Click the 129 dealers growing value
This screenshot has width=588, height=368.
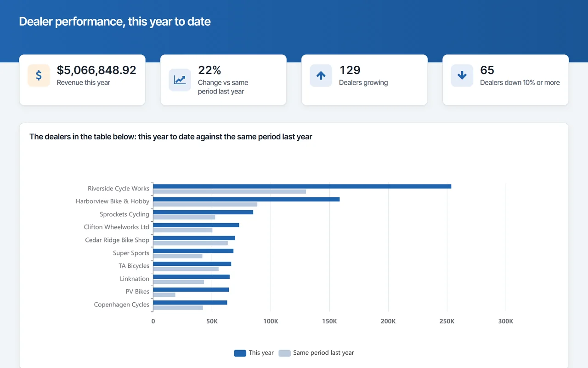coord(350,70)
